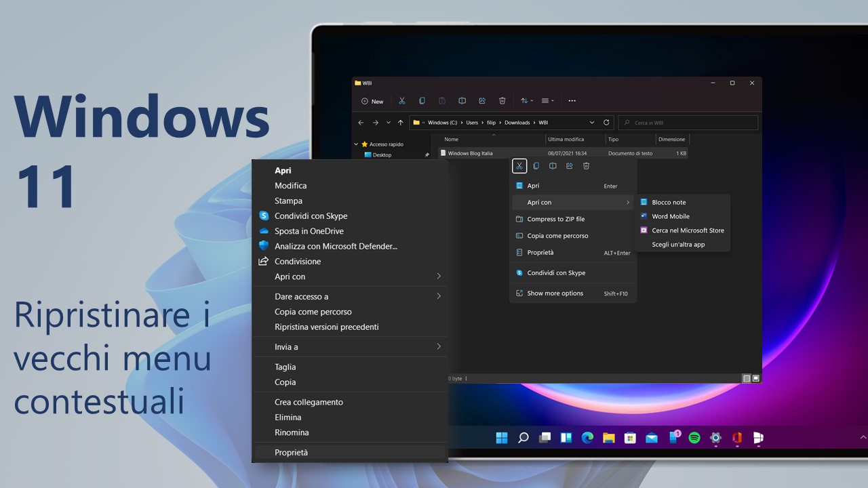
Task: Refresh the WBI folder view
Action: (x=606, y=123)
